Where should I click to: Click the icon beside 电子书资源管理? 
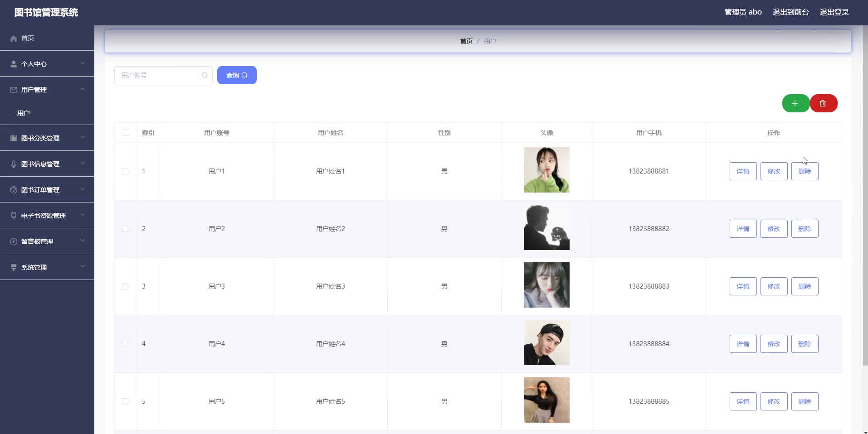tap(14, 216)
